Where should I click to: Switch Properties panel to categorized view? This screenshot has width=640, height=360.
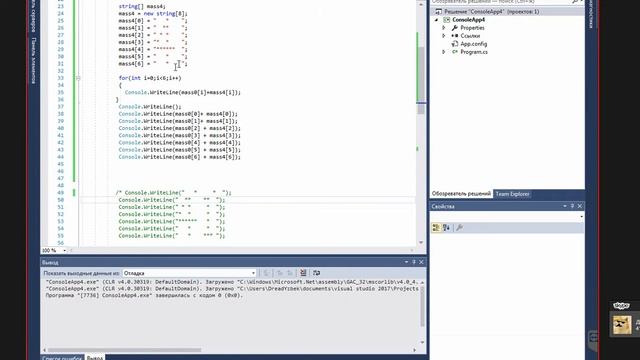pos(436,228)
